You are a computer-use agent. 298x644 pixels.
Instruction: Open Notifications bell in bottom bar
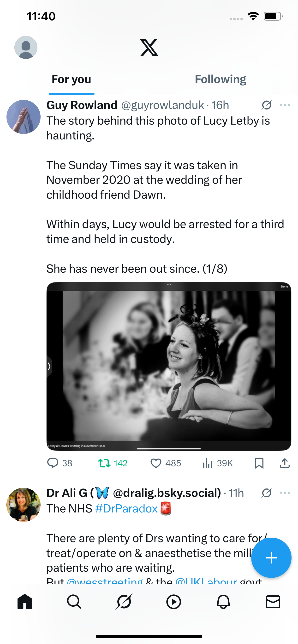coord(223,602)
